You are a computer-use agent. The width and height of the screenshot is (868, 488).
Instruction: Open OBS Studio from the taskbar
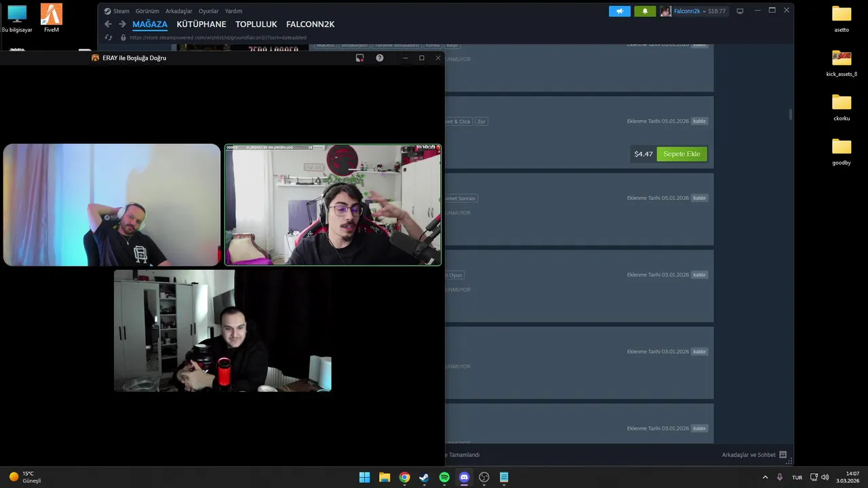484,477
